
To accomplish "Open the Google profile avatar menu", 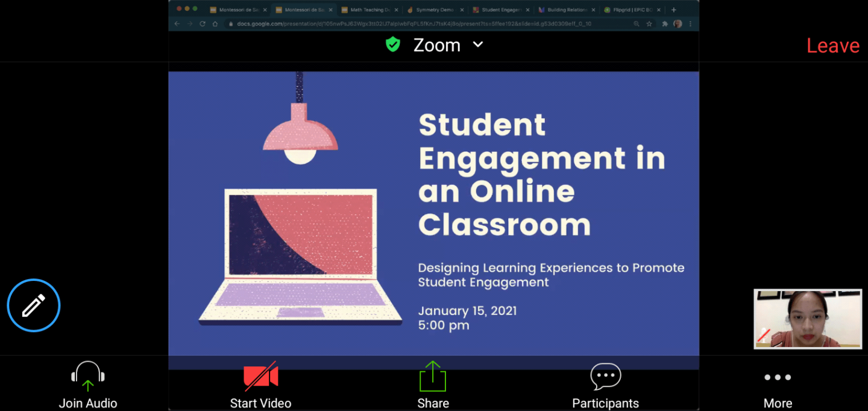I will tap(677, 23).
